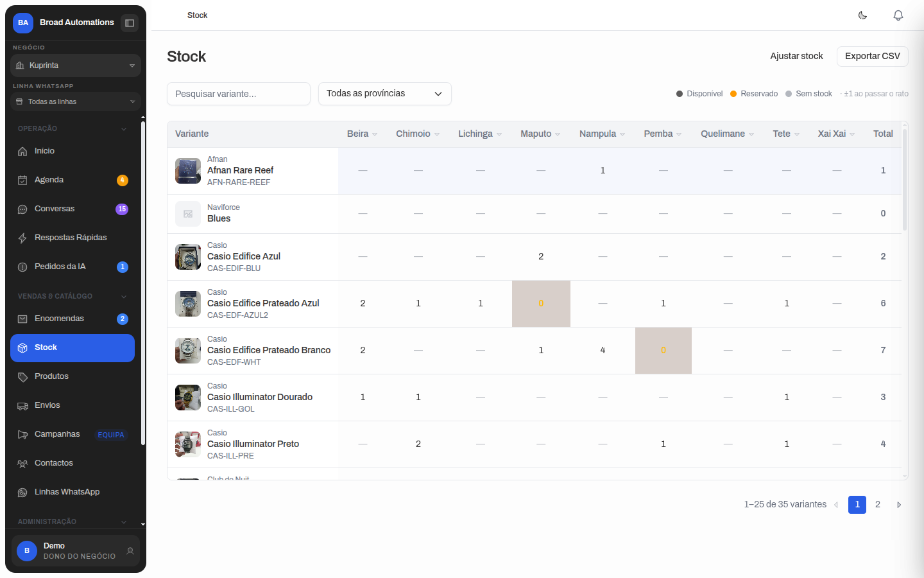Click the Variante column header
The height and width of the screenshot is (578, 924).
click(x=192, y=134)
